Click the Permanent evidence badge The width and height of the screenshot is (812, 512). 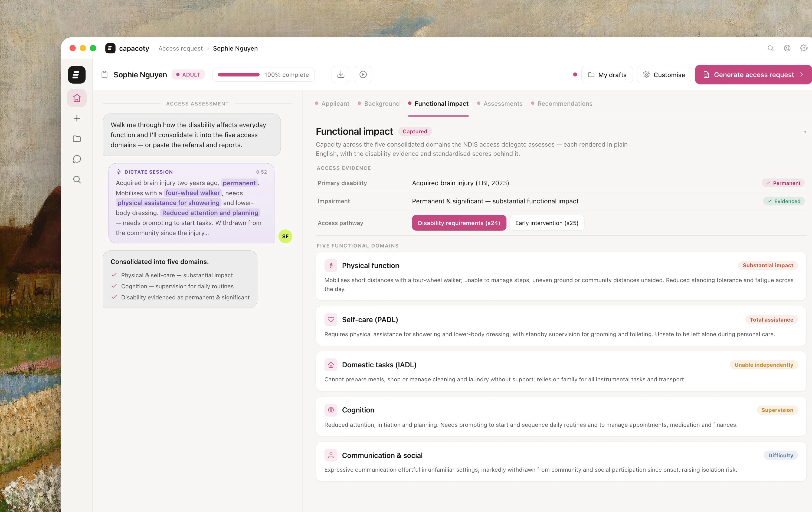(x=783, y=183)
